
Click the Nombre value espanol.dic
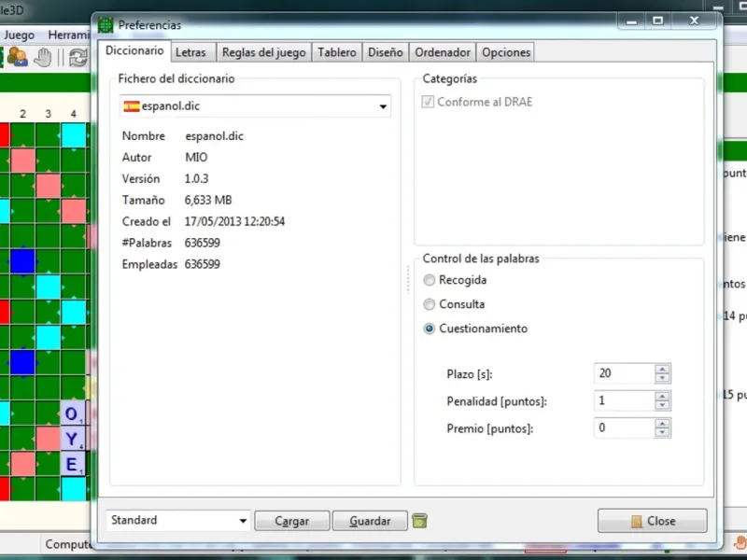pos(215,135)
